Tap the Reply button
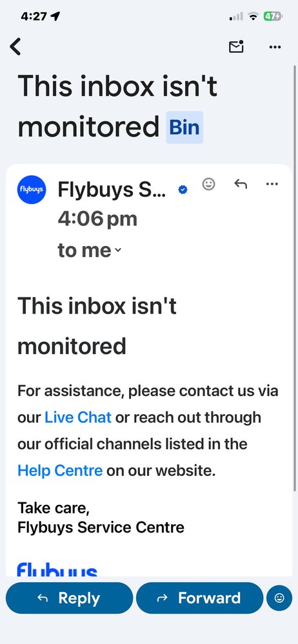Image resolution: width=298 pixels, height=644 pixels. tap(69, 598)
